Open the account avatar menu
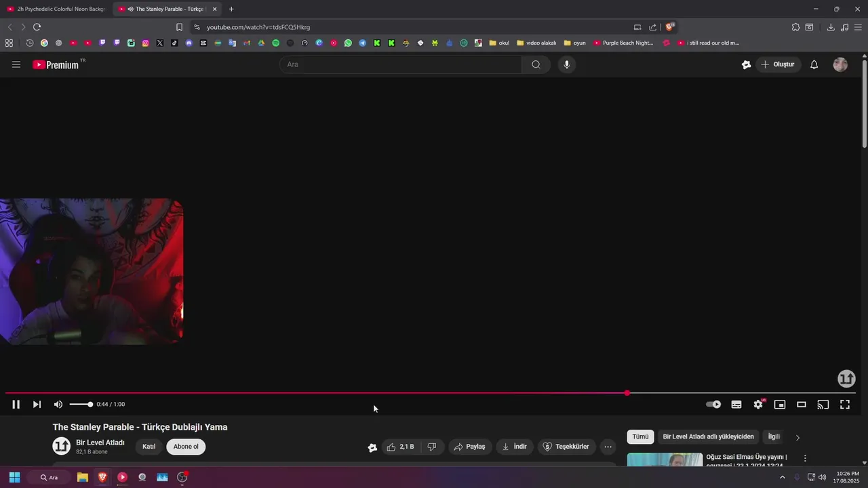This screenshot has width=868, height=488. click(x=840, y=64)
